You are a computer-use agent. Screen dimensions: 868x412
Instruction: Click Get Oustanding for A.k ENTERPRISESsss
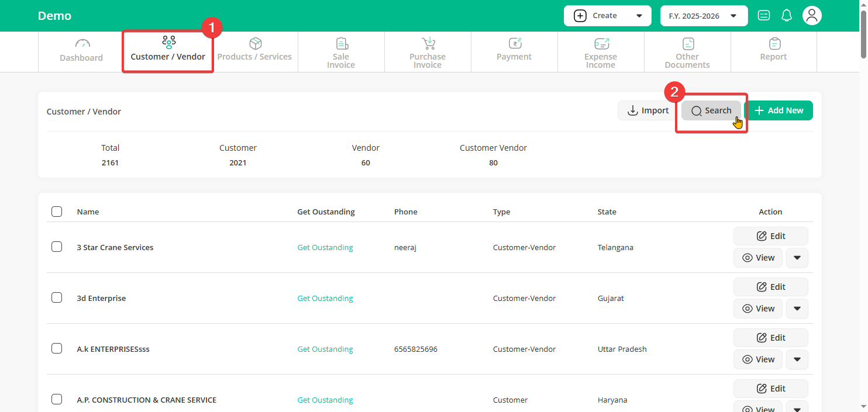325,349
